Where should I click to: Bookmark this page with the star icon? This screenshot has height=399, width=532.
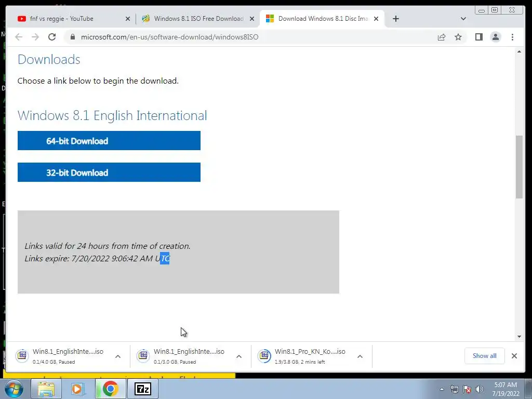tap(458, 37)
